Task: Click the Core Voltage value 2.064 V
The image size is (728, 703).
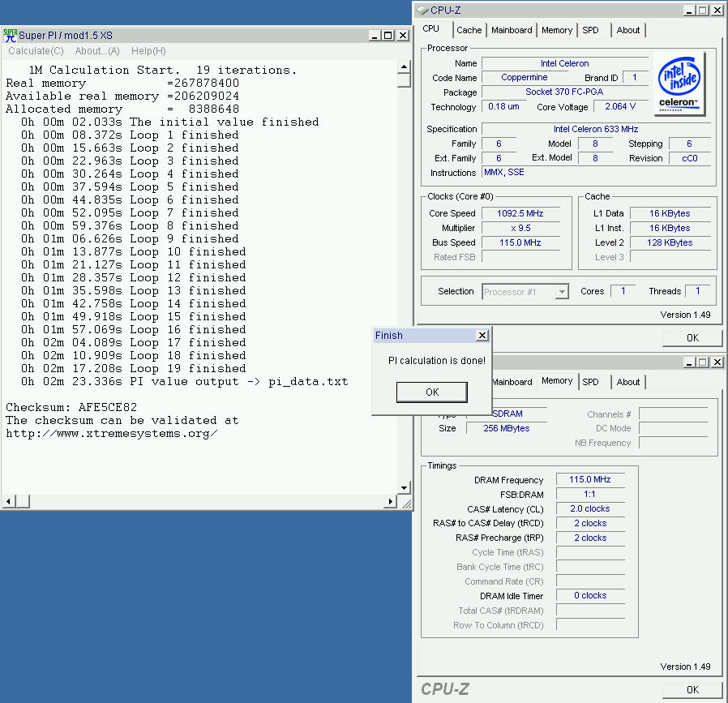Action: (620, 106)
